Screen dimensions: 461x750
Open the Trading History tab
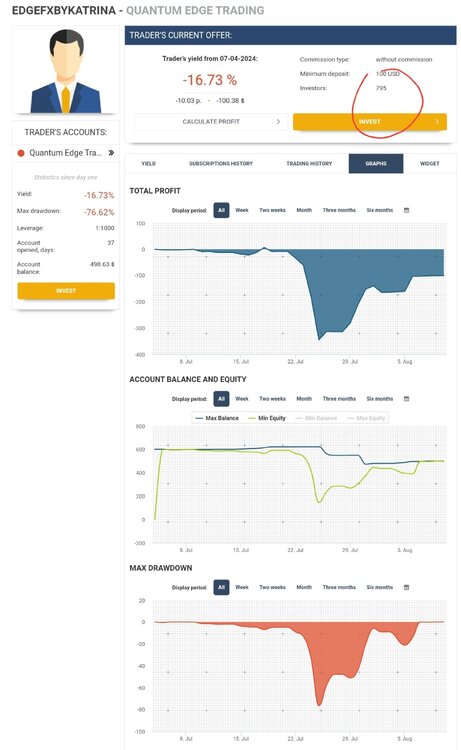point(309,164)
